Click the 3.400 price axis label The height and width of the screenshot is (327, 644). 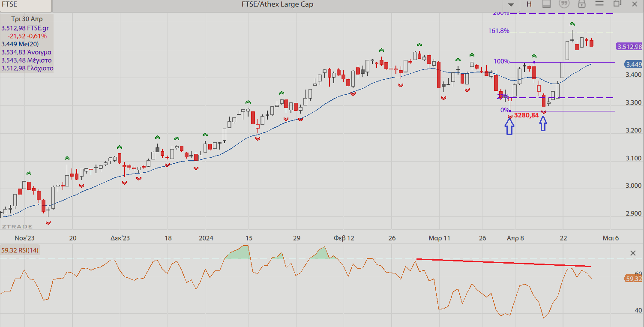coord(634,75)
